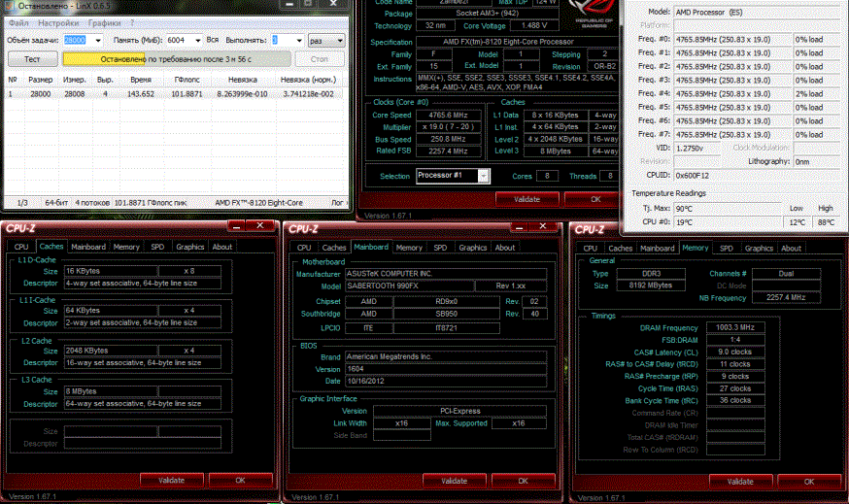Image resolution: width=849 pixels, height=504 pixels.
Task: Switch to Graphics tab in the Memory window
Action: tap(759, 248)
